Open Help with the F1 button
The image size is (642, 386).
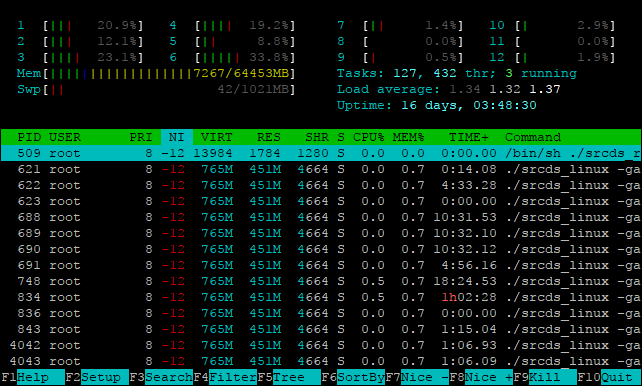(33, 377)
